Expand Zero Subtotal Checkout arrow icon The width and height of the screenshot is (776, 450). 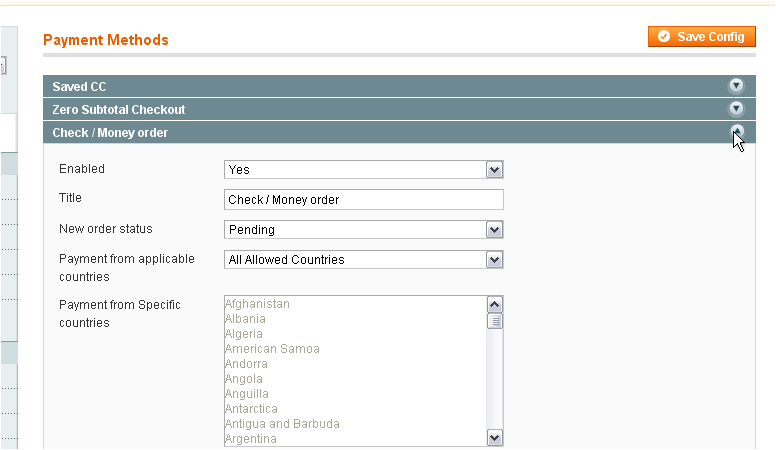pyautogui.click(x=736, y=109)
